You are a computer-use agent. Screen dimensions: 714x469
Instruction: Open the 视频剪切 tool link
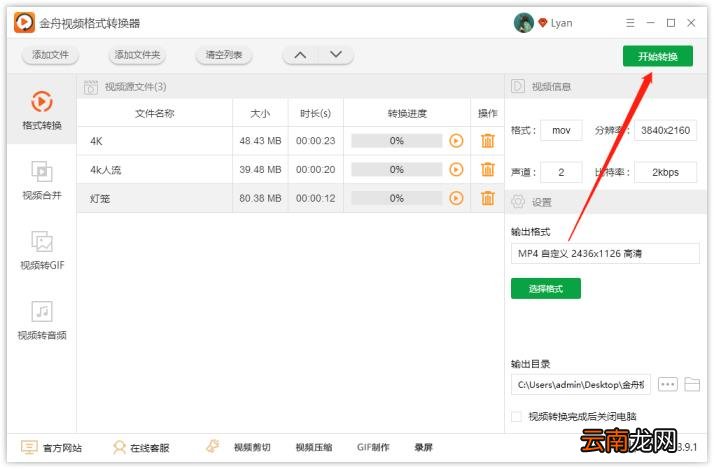click(252, 448)
